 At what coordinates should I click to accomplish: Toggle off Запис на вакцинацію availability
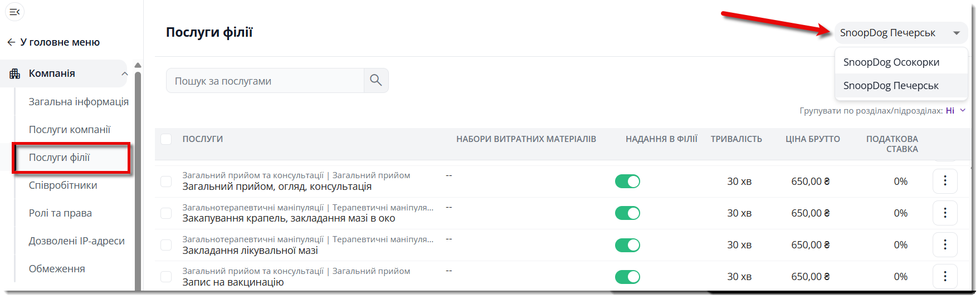(x=627, y=277)
